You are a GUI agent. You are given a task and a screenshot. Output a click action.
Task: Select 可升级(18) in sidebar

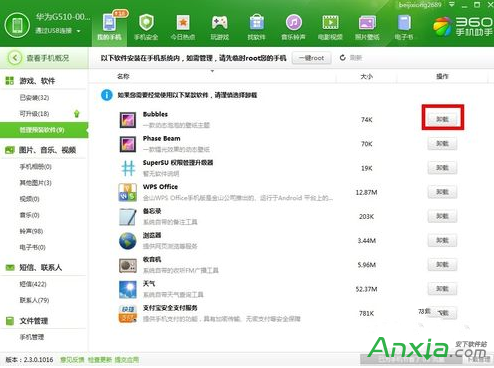[34, 114]
